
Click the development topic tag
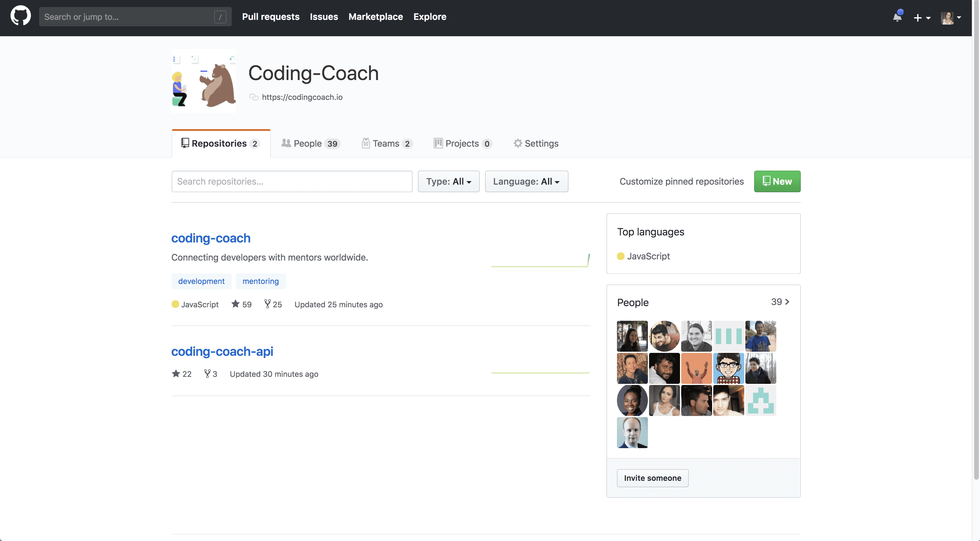[201, 281]
